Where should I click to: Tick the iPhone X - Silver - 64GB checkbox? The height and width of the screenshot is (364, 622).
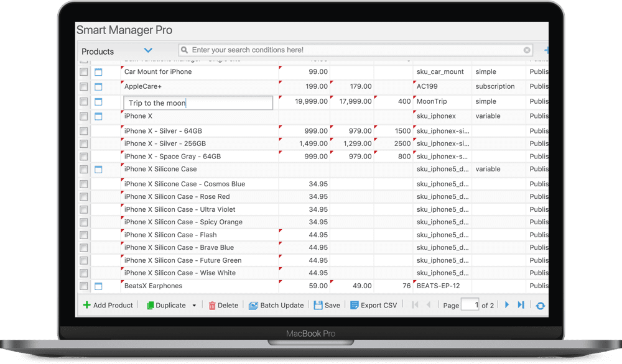click(x=84, y=131)
